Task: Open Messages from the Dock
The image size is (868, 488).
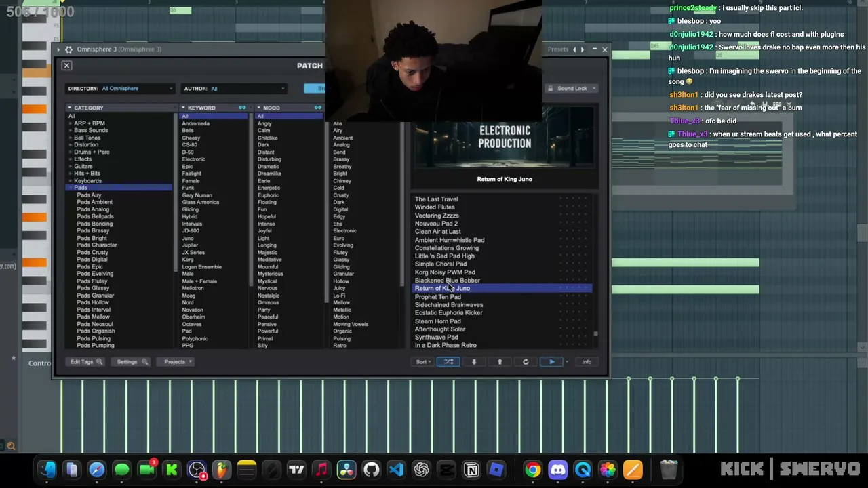Action: pos(121,470)
